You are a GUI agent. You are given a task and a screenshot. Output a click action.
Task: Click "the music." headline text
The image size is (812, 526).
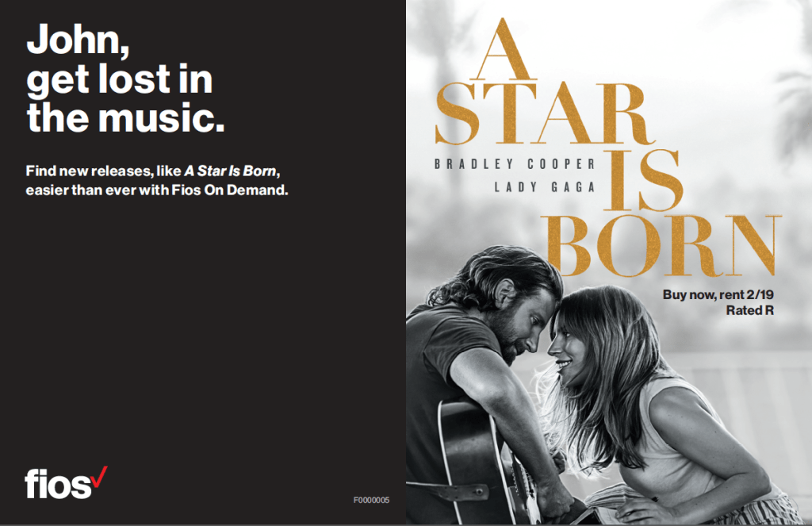pyautogui.click(x=126, y=117)
